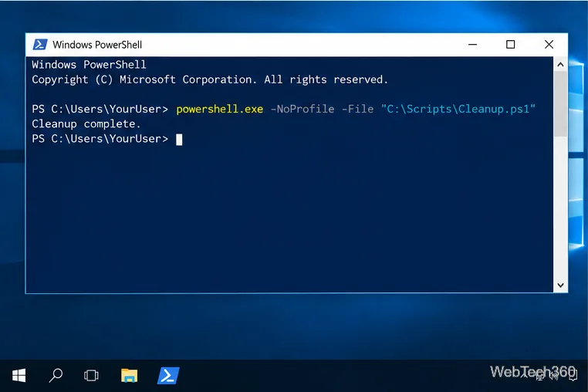The height and width of the screenshot is (392, 588).
Task: Click the scrollbar down arrow
Action: click(x=560, y=285)
